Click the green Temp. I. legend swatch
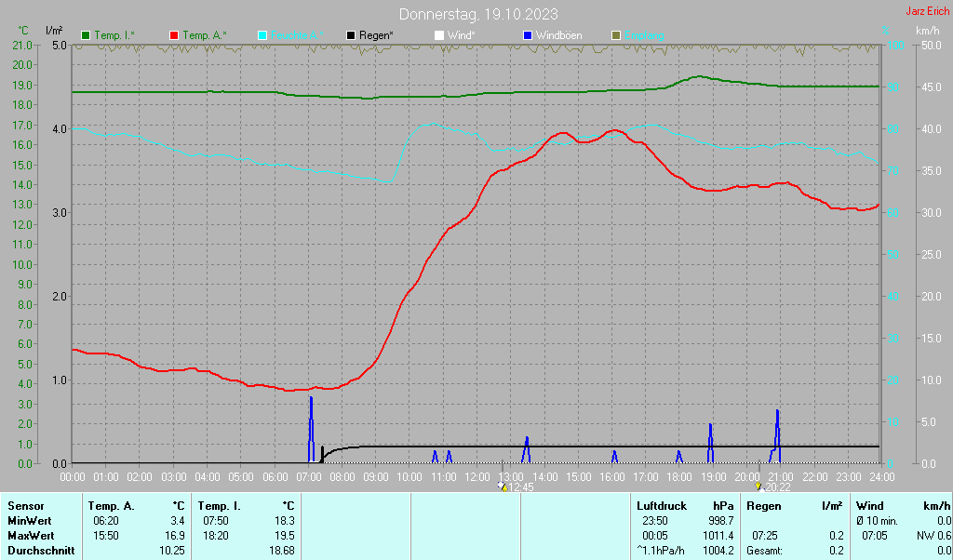Screen dimensions: 953x560 coord(86,35)
